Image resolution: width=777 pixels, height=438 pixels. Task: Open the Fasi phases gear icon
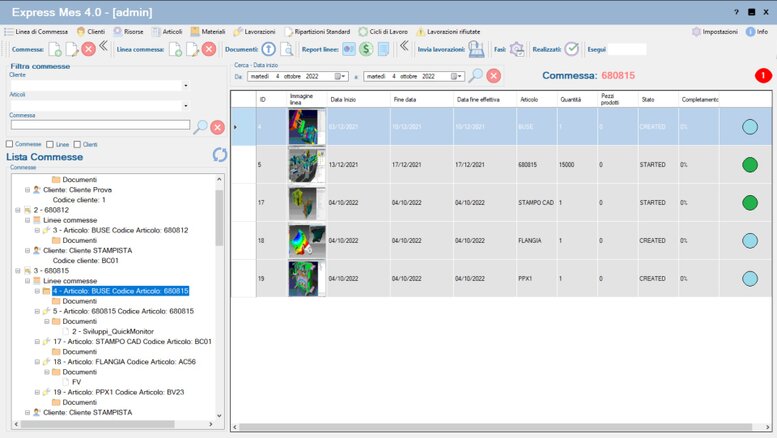tap(516, 49)
